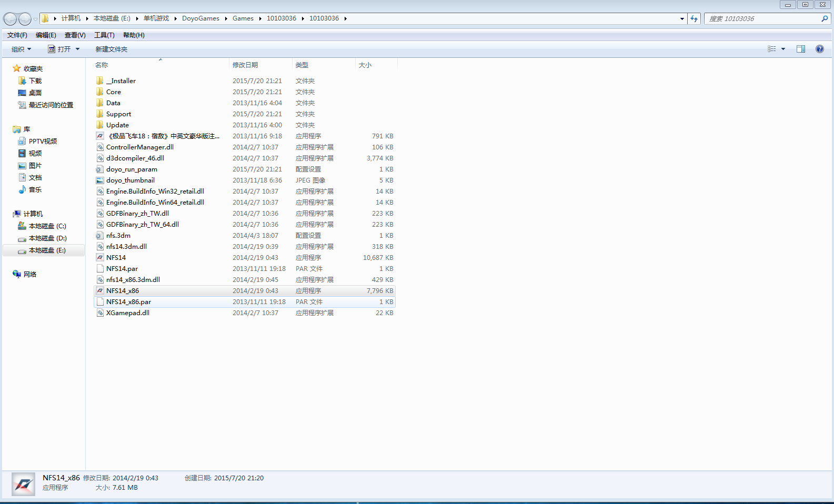Select the Data folder icon
The width and height of the screenshot is (834, 504).
point(100,103)
